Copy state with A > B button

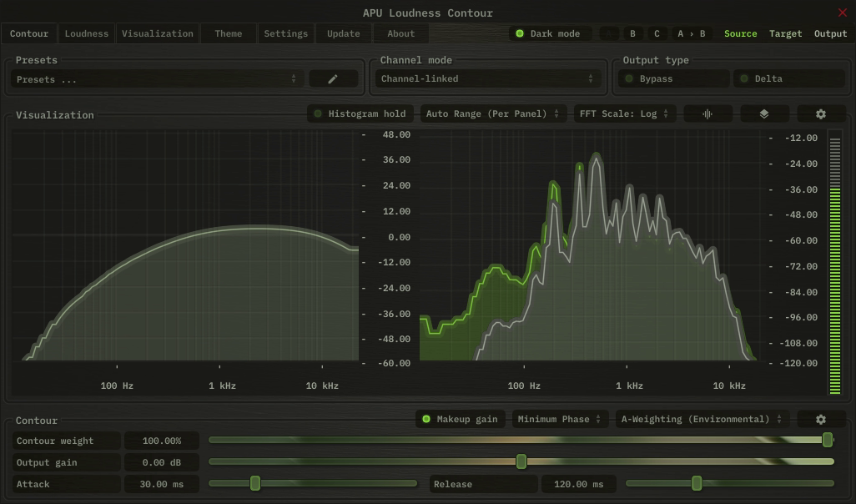pyautogui.click(x=691, y=33)
